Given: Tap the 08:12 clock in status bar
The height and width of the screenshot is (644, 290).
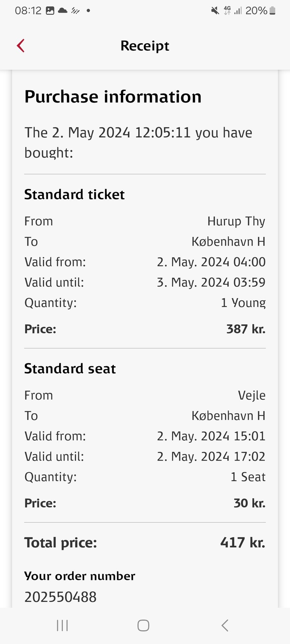Looking at the screenshot, I should tap(28, 11).
